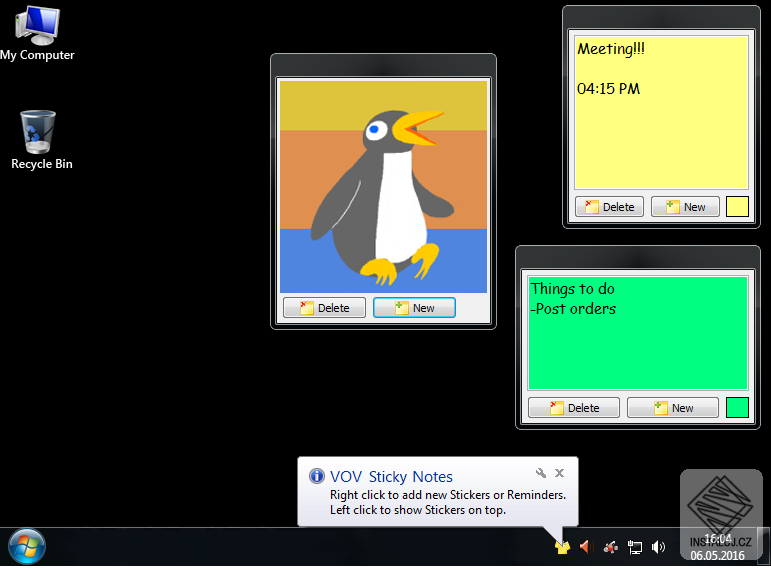The image size is (771, 569).
Task: Click the VOV Sticky Notes tray icon
Action: click(x=562, y=547)
